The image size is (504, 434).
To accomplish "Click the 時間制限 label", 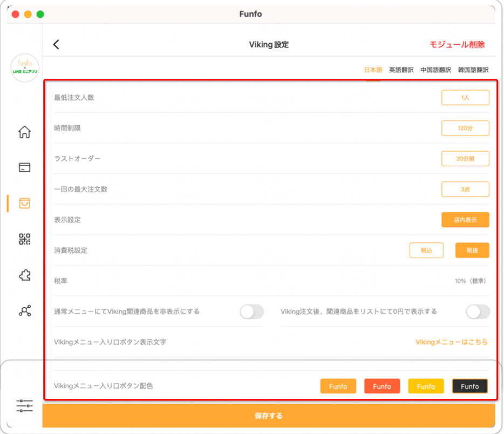I will (x=67, y=128).
